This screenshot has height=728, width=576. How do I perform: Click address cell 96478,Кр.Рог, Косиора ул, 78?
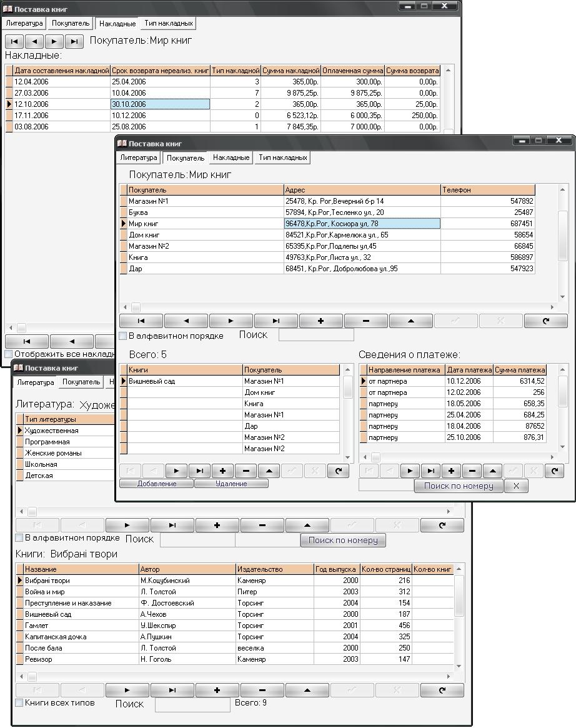click(x=362, y=224)
